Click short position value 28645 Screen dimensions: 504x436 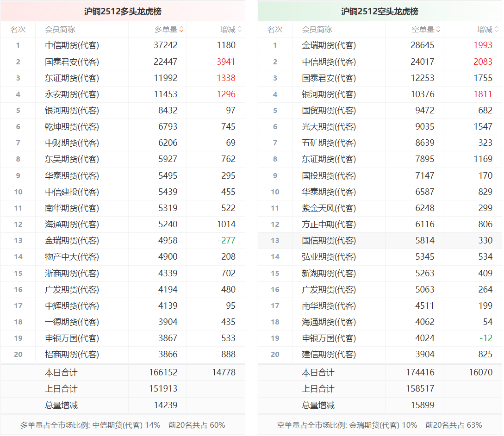(x=423, y=45)
